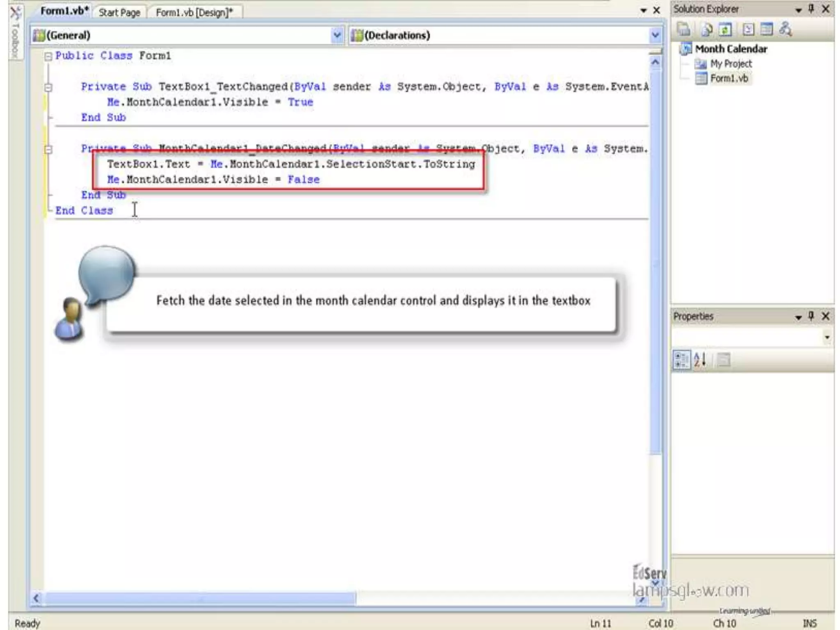840x630 pixels.
Task: Click the View Code icon in Solution Explorer
Action: click(749, 29)
